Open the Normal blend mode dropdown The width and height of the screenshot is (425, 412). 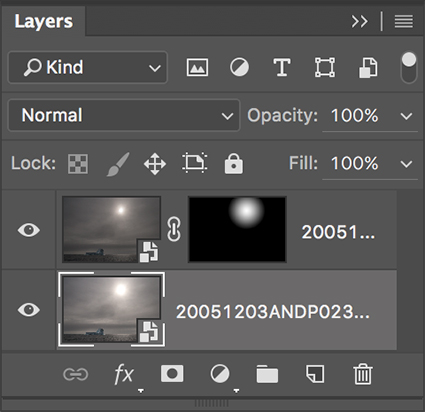pyautogui.click(x=124, y=115)
